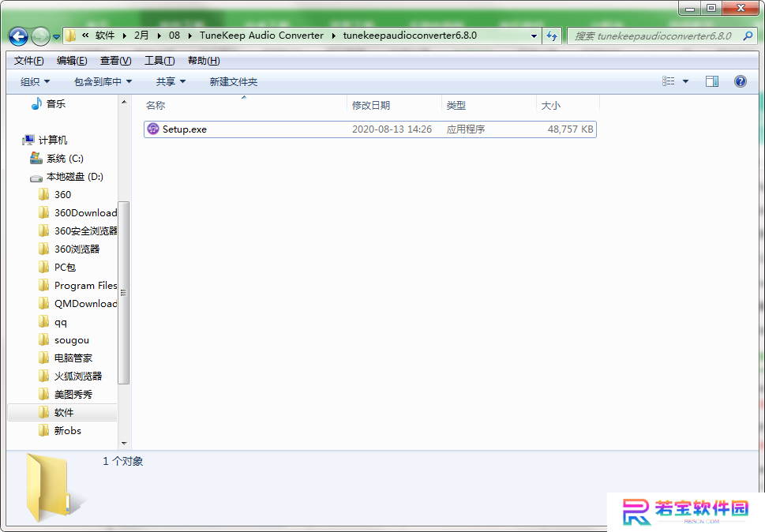Viewport: 765px width, 532px height.
Task: Select 本地磁盘 (D:) drive
Action: [x=75, y=177]
